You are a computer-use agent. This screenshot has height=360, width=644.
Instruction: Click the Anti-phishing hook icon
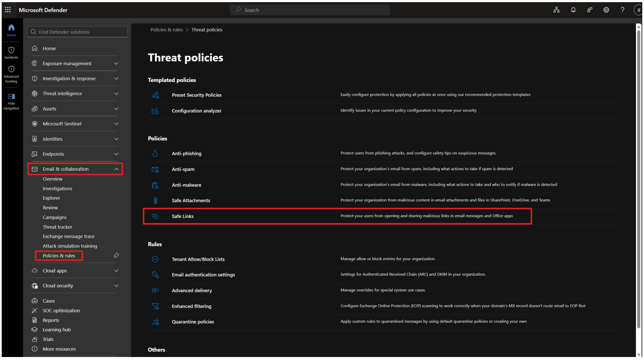155,153
